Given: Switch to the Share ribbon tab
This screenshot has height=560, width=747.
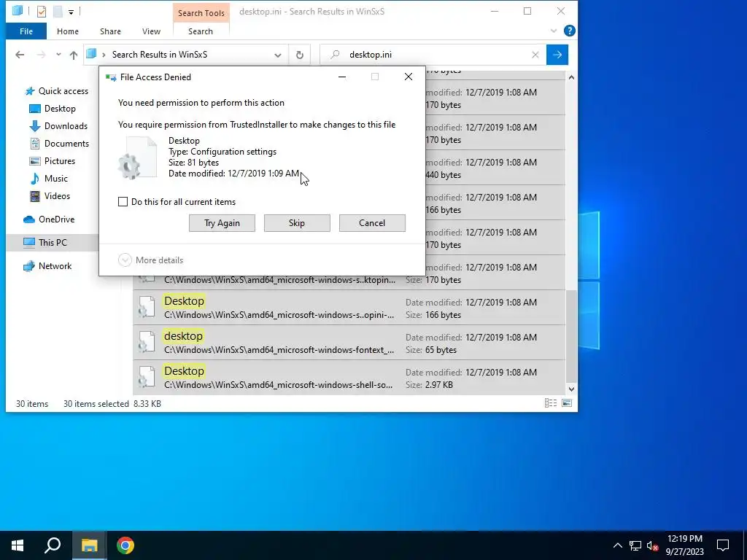Looking at the screenshot, I should (x=110, y=31).
